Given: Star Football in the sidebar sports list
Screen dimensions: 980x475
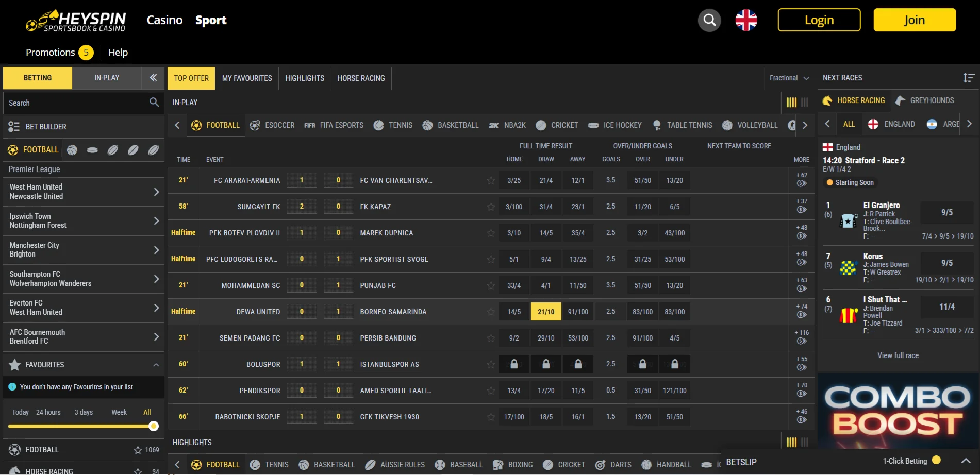Looking at the screenshot, I should [138, 450].
